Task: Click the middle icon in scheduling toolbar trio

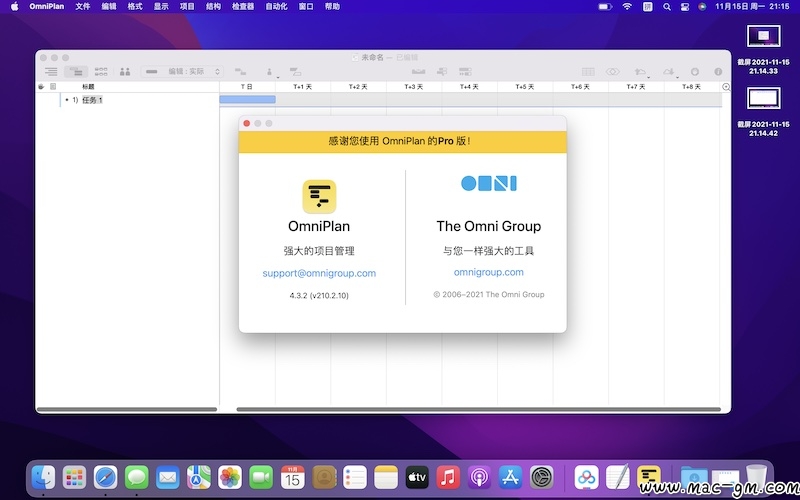Action: click(442, 71)
